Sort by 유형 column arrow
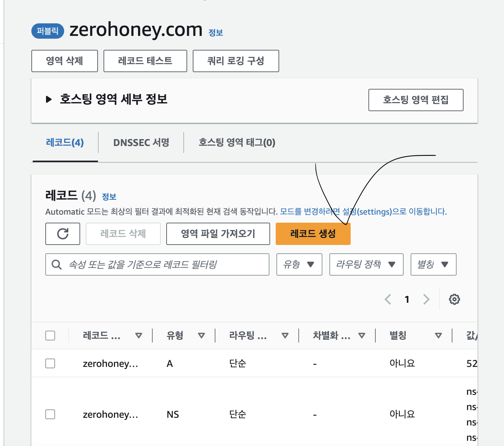Image resolution: width=504 pixels, height=446 pixels. [201, 336]
